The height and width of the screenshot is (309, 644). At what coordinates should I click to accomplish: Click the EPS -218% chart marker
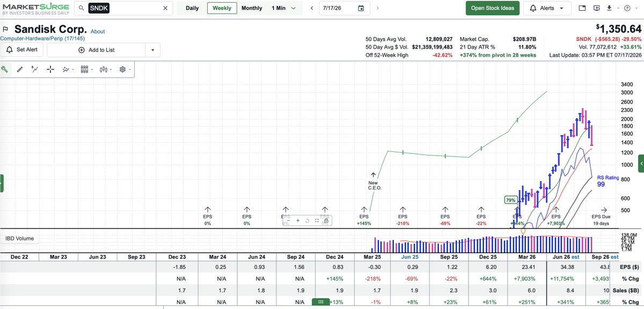coord(403,216)
